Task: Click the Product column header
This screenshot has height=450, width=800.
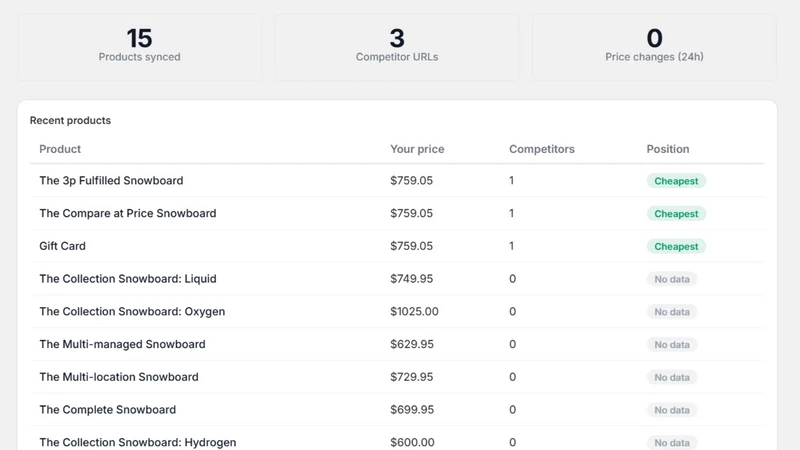Action: click(60, 149)
